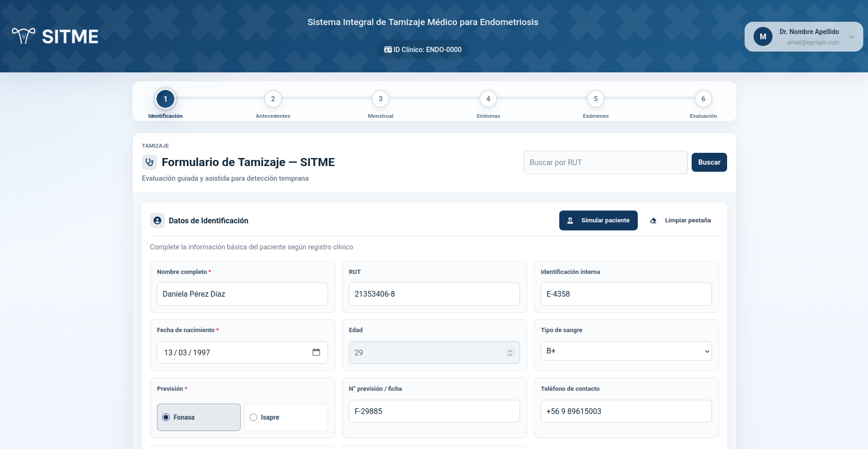868x449 pixels.
Task: Click the RUT input field
Action: [x=434, y=294]
